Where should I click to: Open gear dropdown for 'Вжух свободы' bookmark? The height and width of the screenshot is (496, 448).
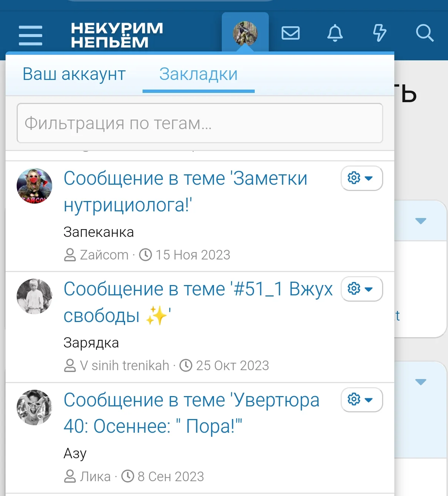[361, 289]
